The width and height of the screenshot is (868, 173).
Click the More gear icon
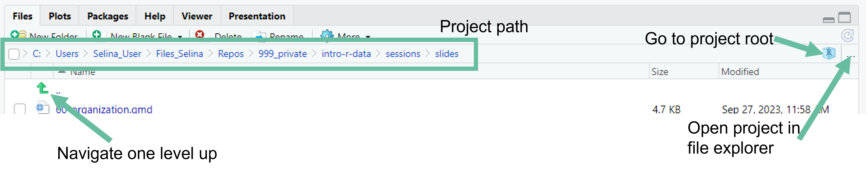click(326, 35)
